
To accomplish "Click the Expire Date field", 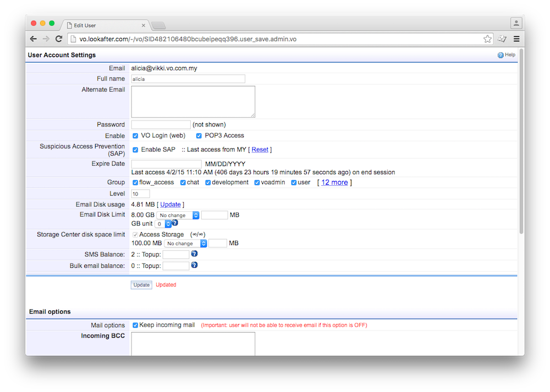I will [x=166, y=164].
